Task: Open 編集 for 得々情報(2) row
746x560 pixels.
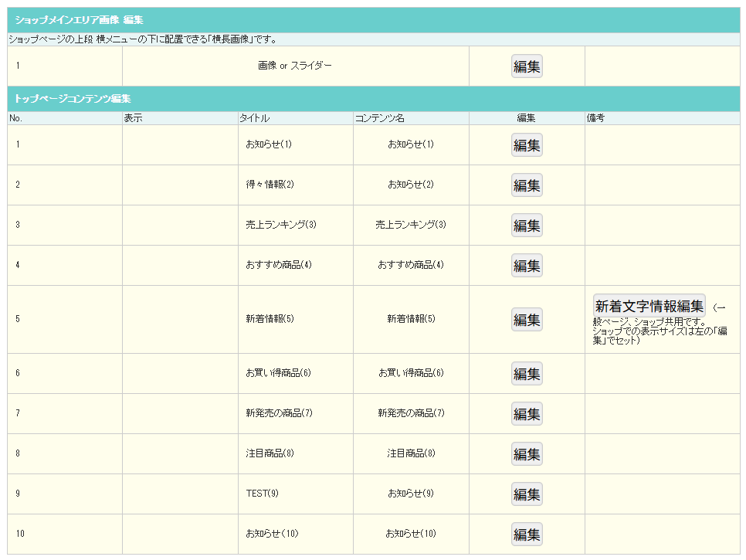Action: coord(527,185)
